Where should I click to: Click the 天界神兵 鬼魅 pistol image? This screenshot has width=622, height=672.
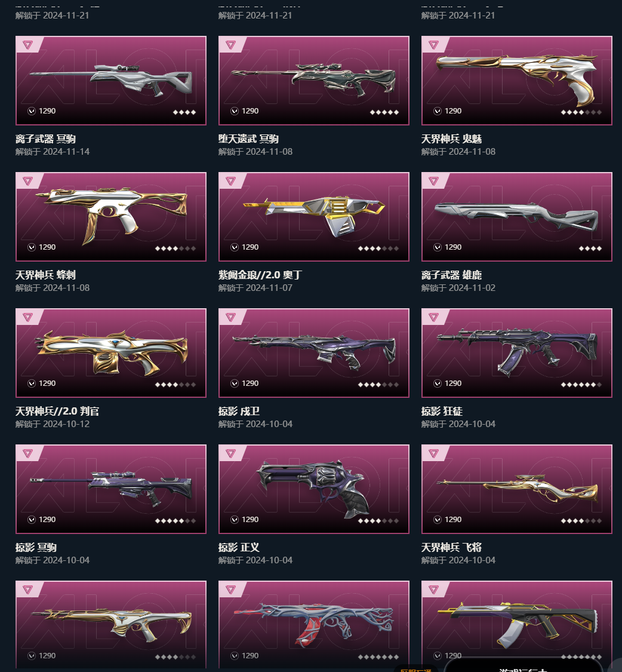pos(516,78)
